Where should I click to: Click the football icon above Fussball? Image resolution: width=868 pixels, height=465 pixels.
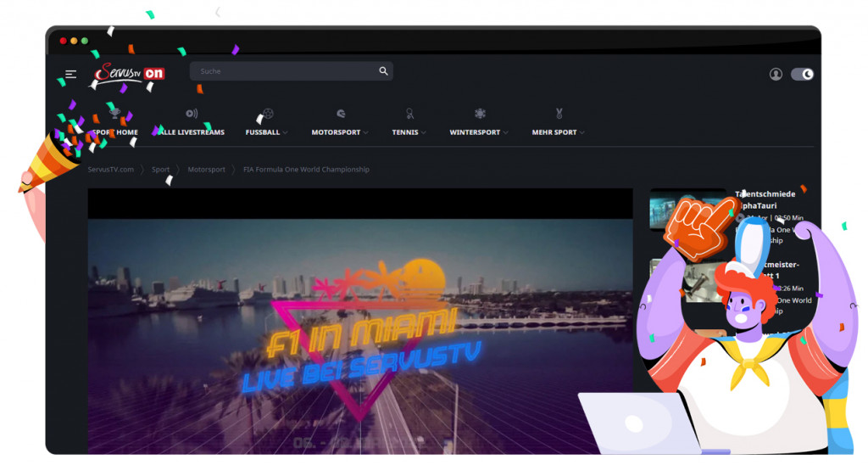[x=268, y=114]
